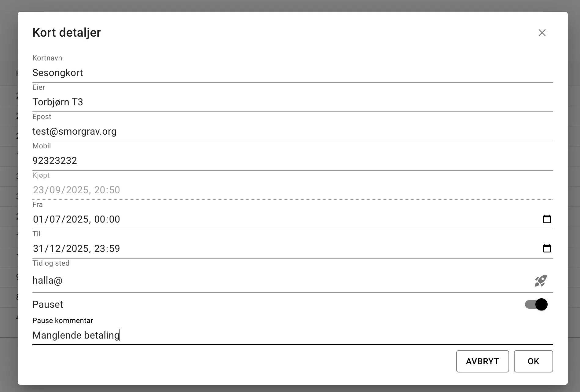This screenshot has width=580, height=392.
Task: Click the disabled Kjøpt date field
Action: (x=275, y=190)
